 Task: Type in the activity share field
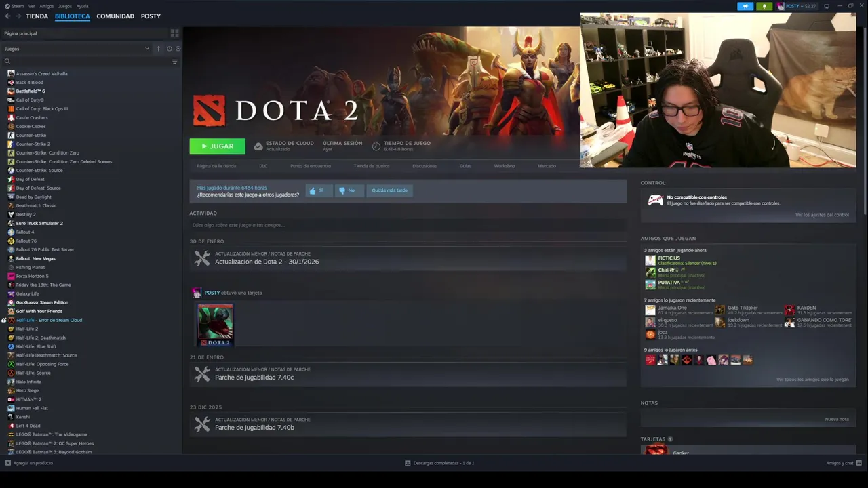pyautogui.click(x=407, y=225)
